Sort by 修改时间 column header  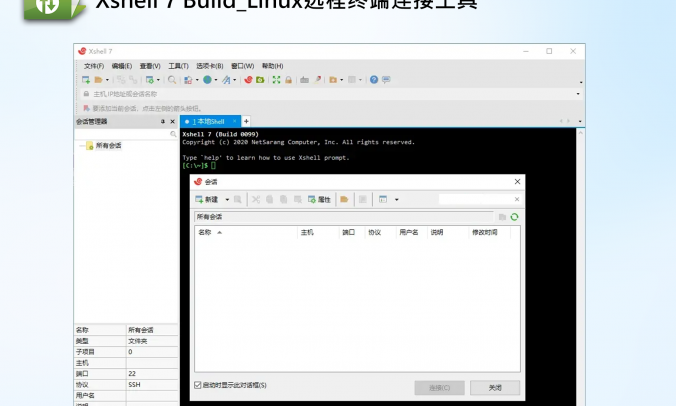tap(489, 232)
